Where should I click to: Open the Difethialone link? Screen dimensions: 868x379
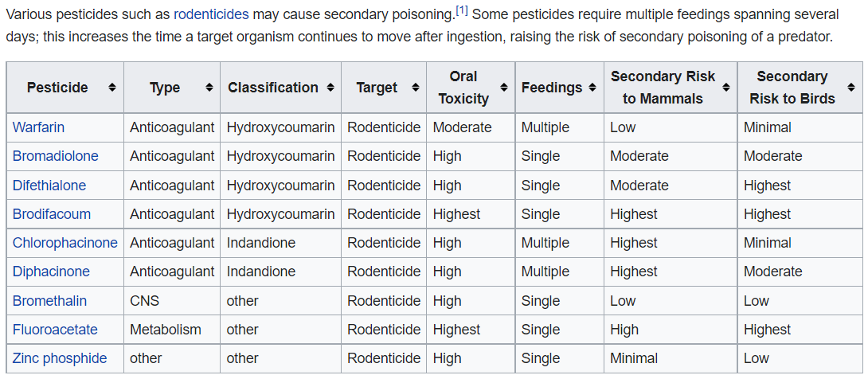49,186
